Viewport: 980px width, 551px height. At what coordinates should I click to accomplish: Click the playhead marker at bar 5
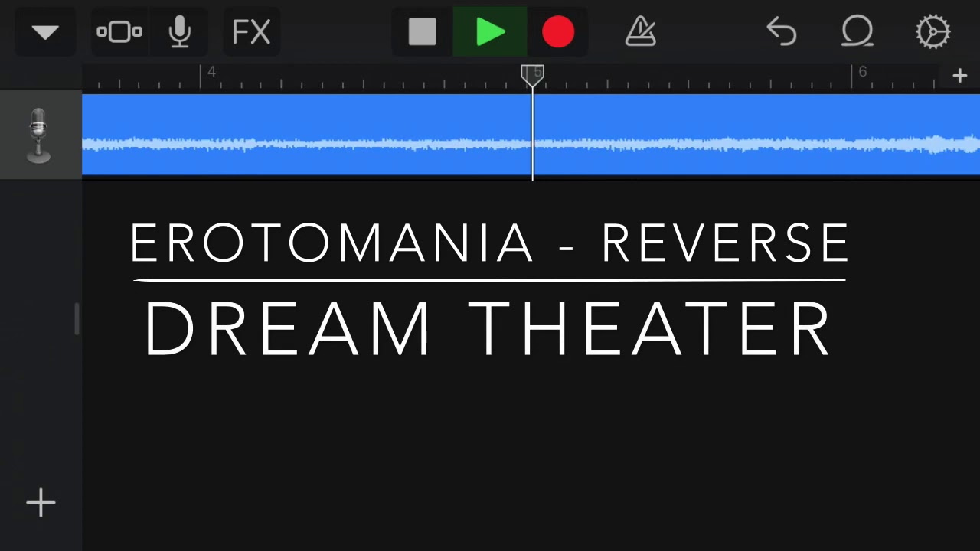(x=532, y=75)
